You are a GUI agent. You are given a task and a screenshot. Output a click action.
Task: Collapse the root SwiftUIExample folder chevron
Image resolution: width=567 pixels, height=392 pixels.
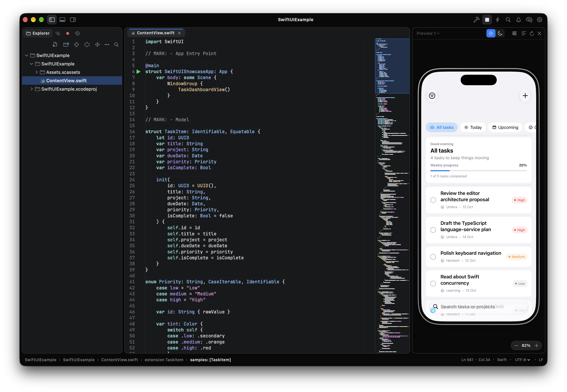point(27,55)
